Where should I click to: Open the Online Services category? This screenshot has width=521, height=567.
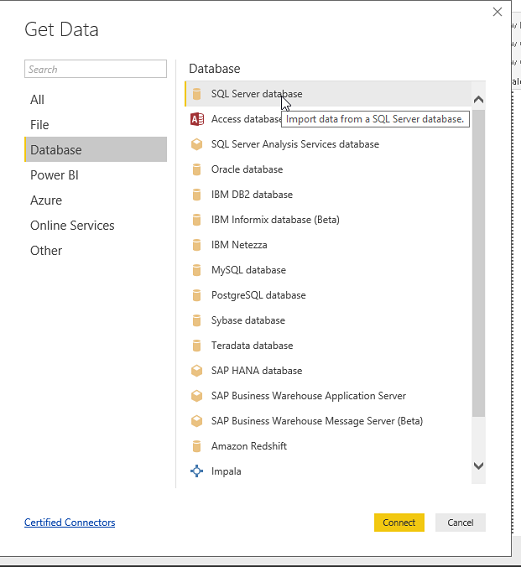click(95, 225)
